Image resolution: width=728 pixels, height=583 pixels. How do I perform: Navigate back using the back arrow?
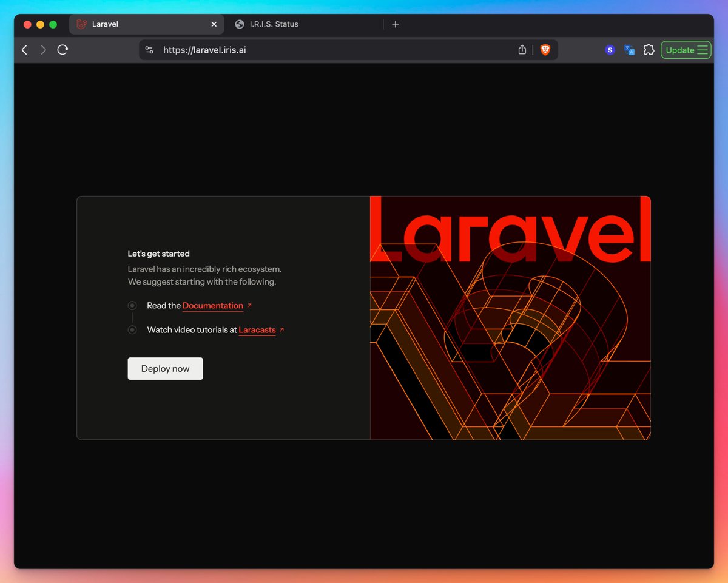[24, 50]
